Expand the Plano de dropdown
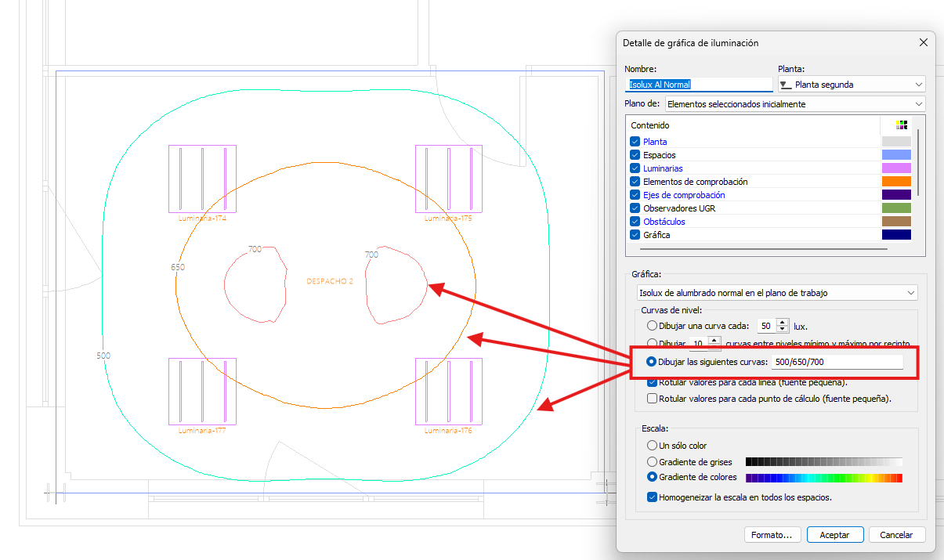 tap(794, 104)
